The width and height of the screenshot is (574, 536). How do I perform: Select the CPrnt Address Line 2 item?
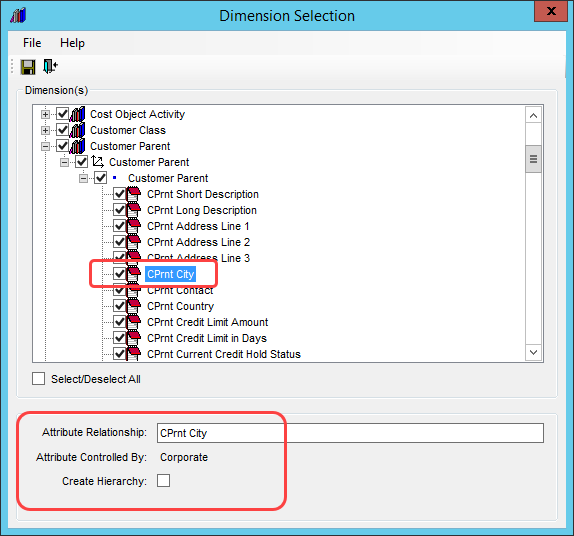(x=198, y=242)
